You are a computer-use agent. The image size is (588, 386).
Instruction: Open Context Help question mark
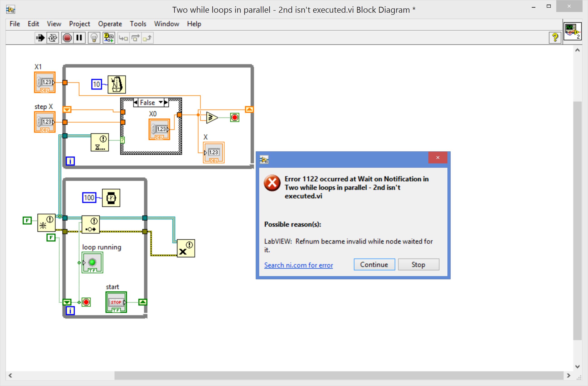(x=555, y=38)
